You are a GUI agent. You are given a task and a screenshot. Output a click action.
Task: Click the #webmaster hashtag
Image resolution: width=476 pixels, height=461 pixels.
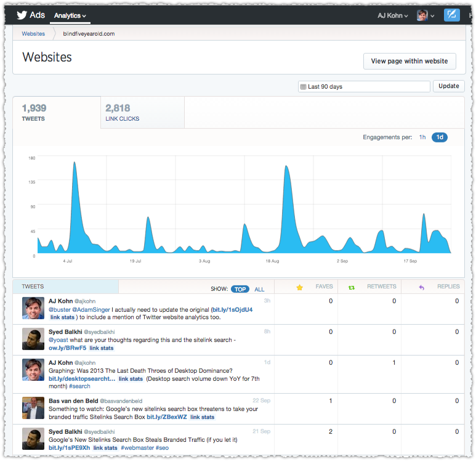pos(137,447)
